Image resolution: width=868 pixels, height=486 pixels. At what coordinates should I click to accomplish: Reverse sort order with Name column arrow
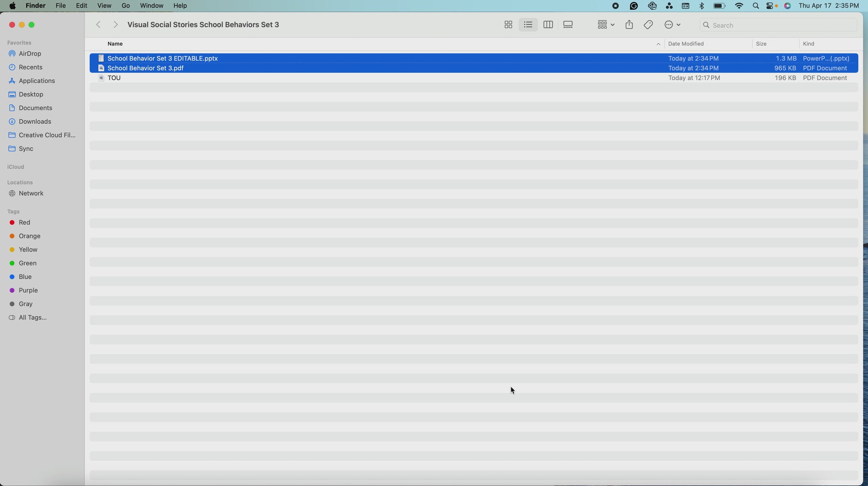point(658,44)
